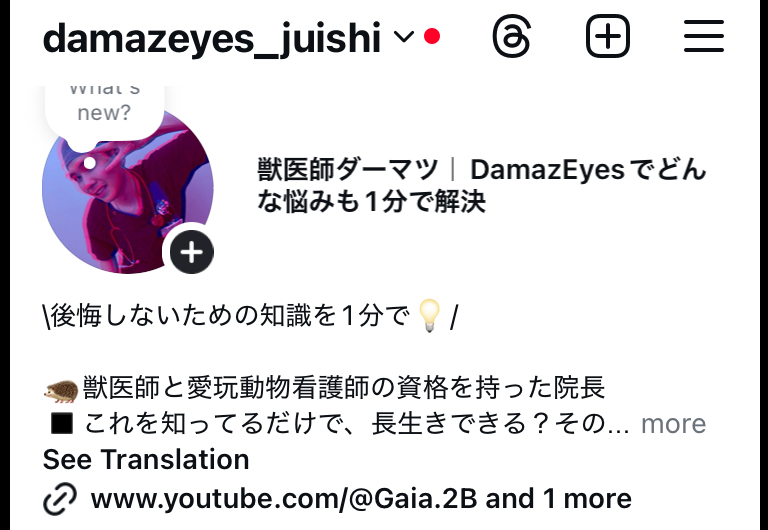Click the hedgehog emoji in the bio

click(61, 390)
